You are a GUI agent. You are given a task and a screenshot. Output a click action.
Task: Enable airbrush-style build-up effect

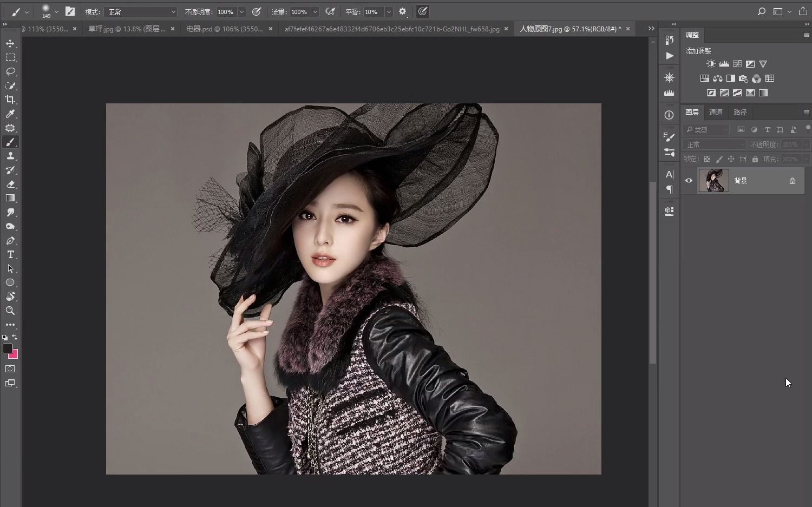pyautogui.click(x=330, y=11)
